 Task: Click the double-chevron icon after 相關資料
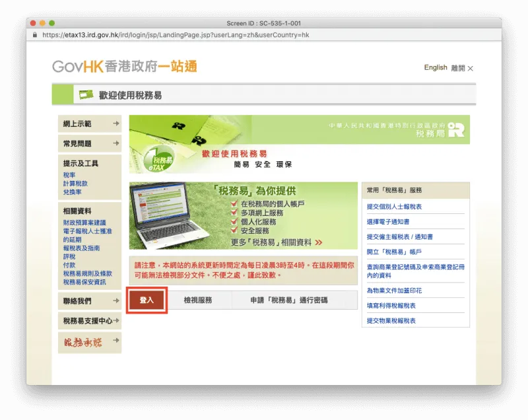(319, 242)
